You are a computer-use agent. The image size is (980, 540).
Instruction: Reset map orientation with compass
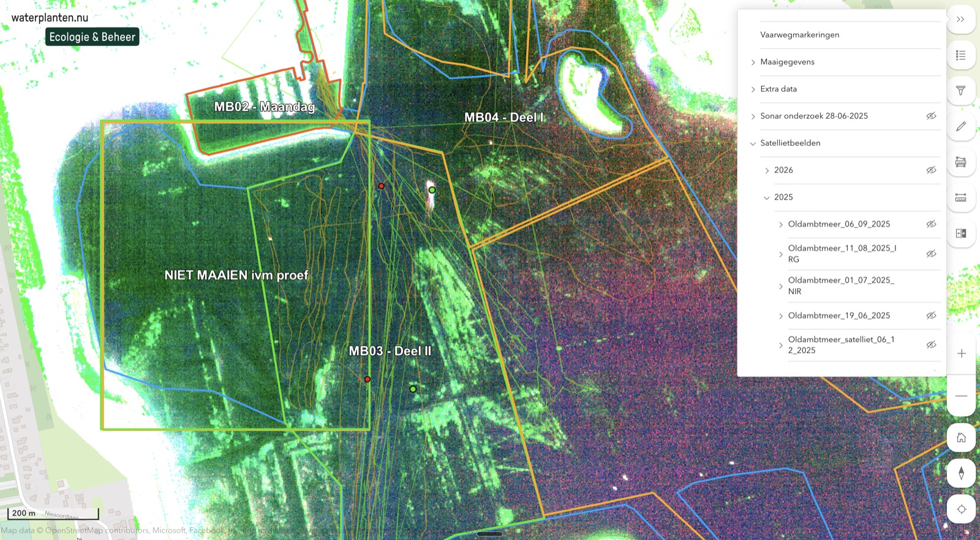tap(961, 473)
